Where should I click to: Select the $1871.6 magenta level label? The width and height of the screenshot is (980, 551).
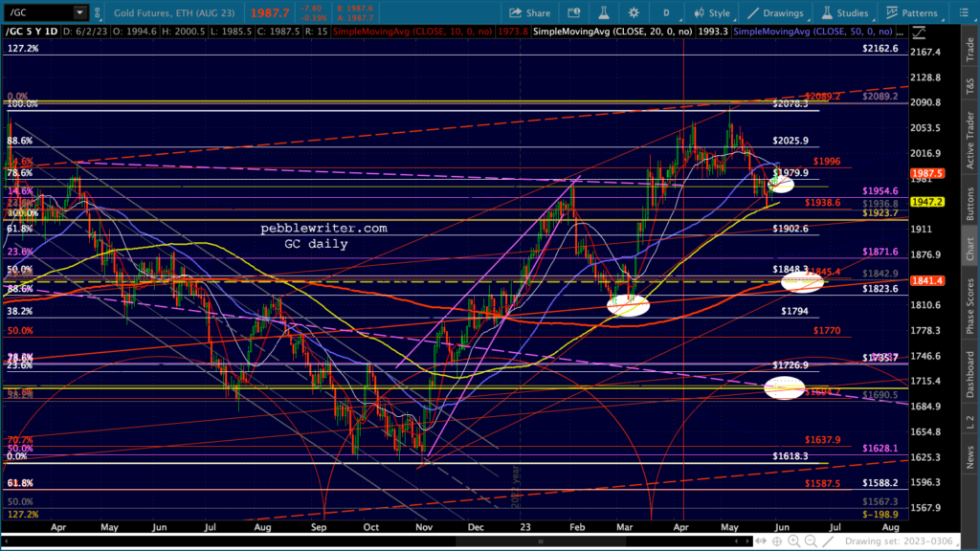880,252
